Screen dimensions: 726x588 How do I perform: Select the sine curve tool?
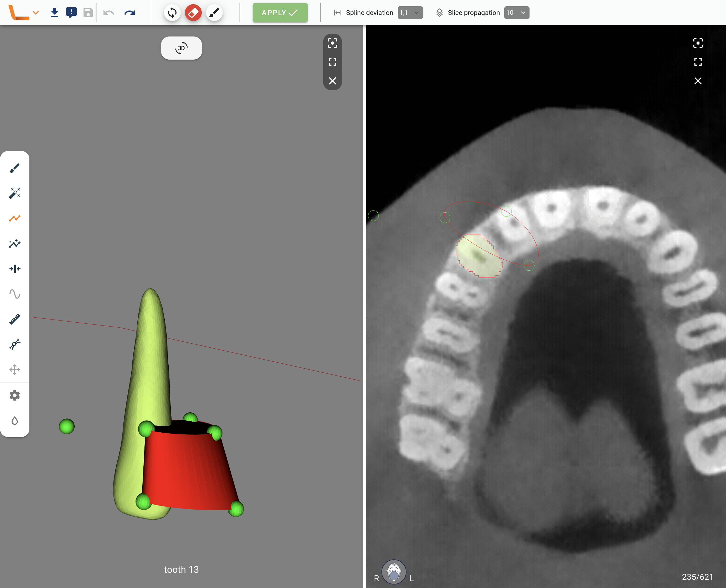[14, 294]
